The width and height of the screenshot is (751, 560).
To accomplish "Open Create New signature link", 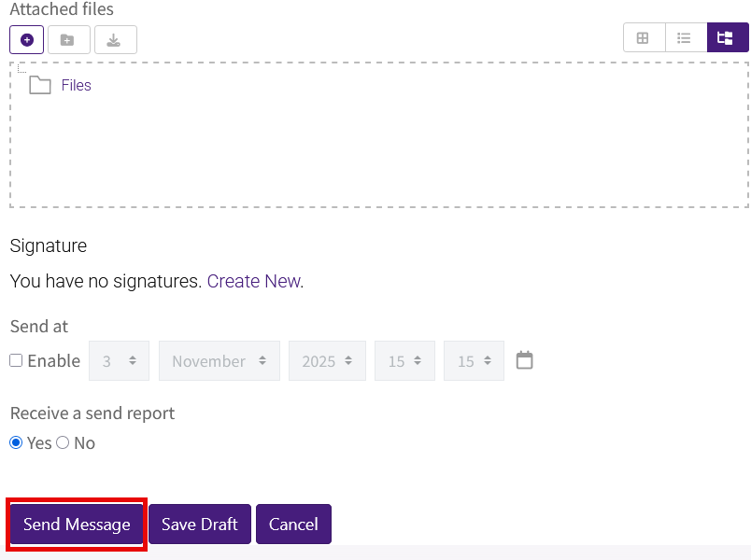I will point(253,280).
